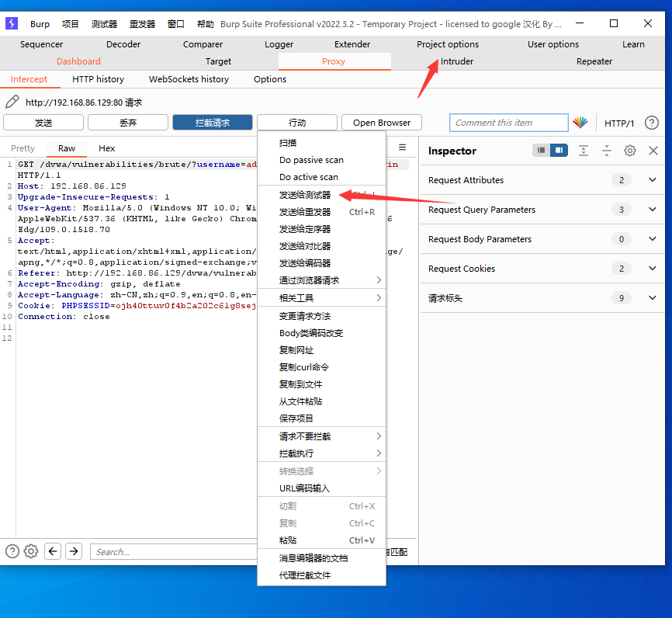Open the 通过浏览器请求 submenu

coord(321,280)
